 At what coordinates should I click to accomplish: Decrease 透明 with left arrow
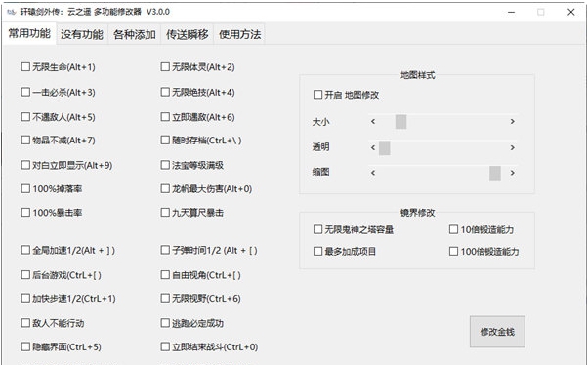tap(373, 147)
